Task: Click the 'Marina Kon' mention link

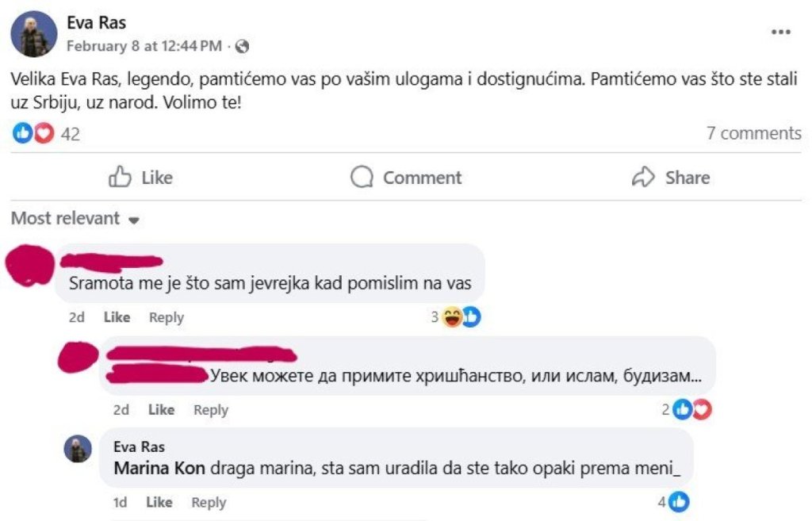Action: click(159, 469)
